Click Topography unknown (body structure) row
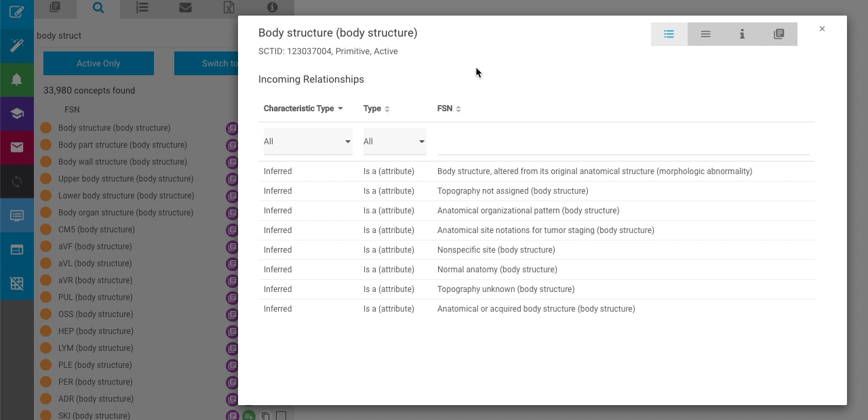This screenshot has width=868, height=420. (x=536, y=289)
